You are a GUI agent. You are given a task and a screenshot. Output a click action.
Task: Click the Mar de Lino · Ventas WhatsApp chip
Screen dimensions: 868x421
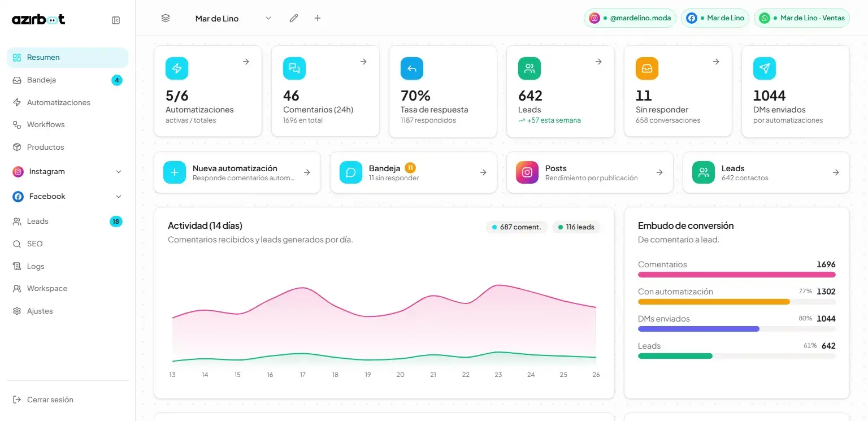tap(802, 18)
